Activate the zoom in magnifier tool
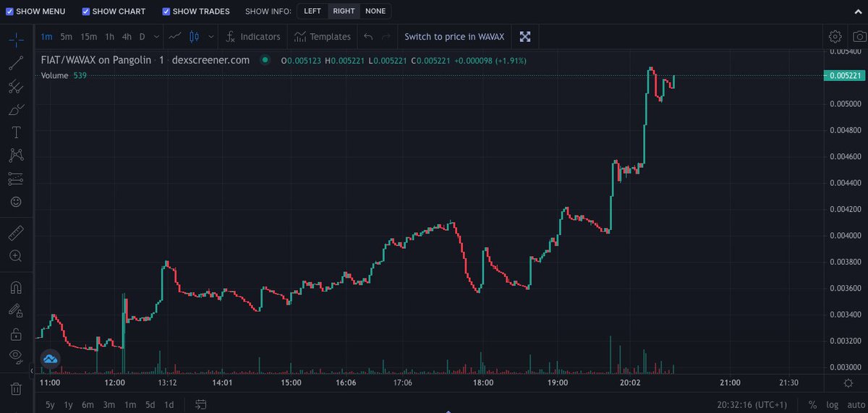868x413 pixels. point(16,256)
